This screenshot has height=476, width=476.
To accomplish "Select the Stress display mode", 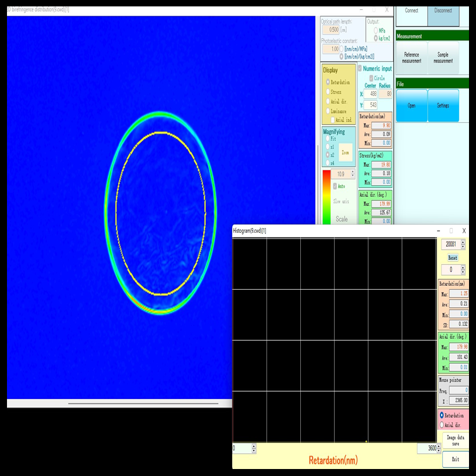I will click(328, 91).
